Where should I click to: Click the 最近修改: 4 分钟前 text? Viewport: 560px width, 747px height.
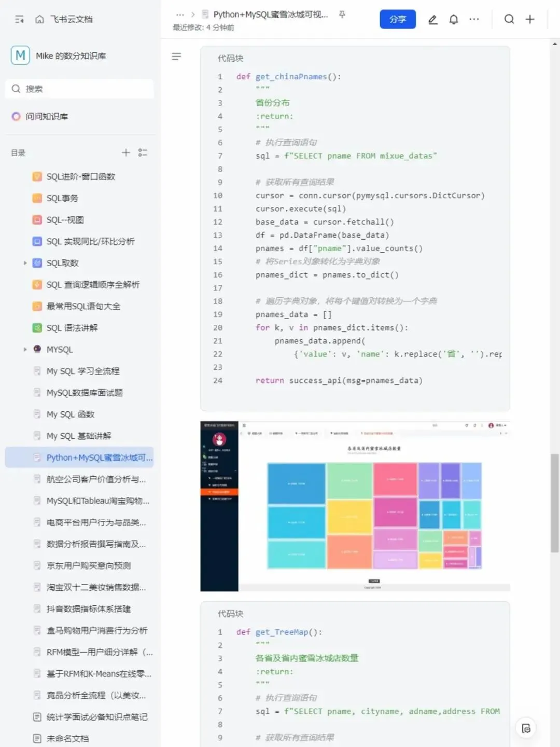pyautogui.click(x=203, y=27)
